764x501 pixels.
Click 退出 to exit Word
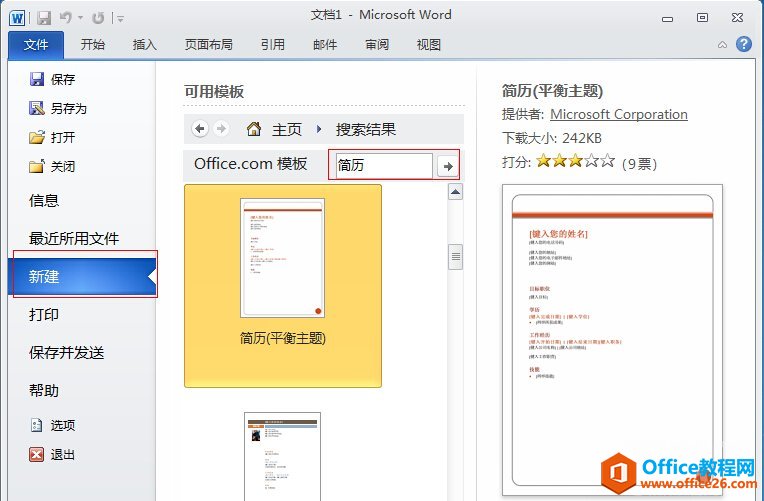[53, 455]
